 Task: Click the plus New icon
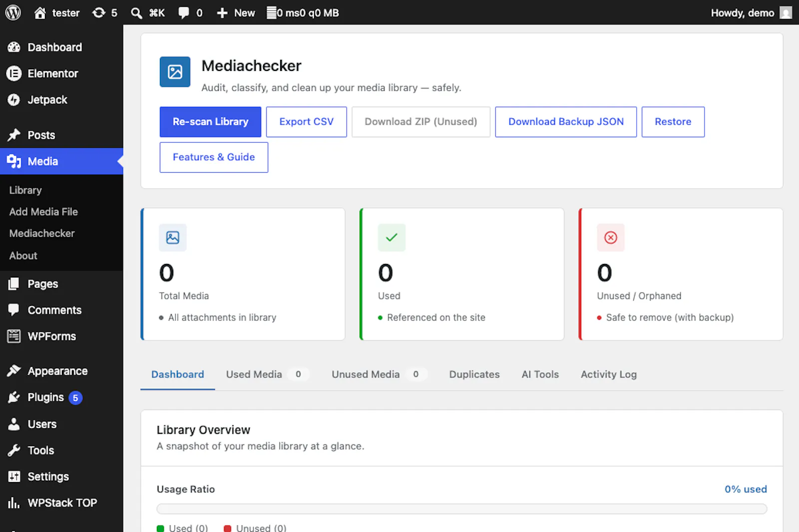222,12
